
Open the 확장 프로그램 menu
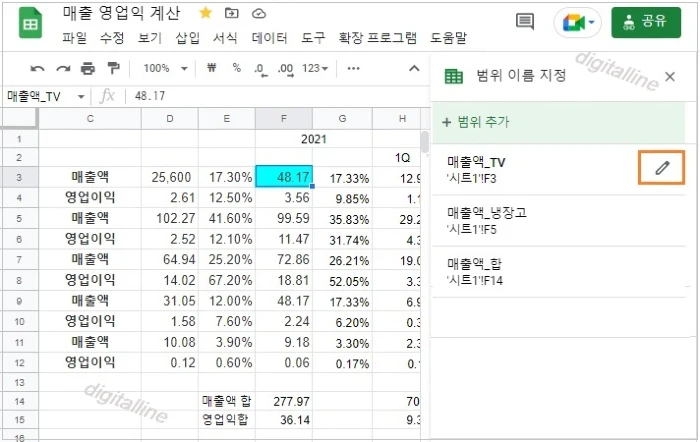tap(378, 38)
